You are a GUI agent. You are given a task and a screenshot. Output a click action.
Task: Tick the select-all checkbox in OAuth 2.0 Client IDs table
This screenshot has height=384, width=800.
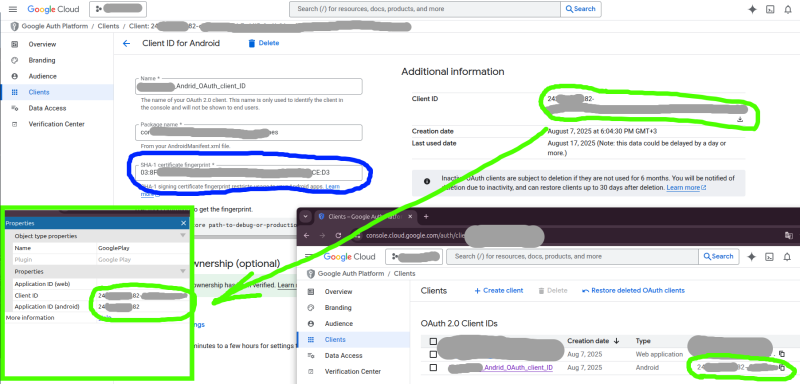pyautogui.click(x=433, y=341)
